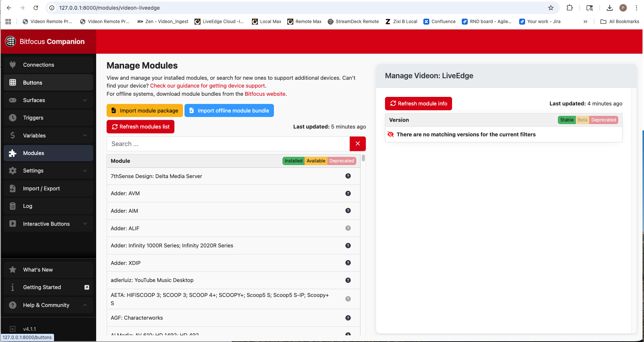
Task: Expand the Surfaces sidebar section
Action: coord(48,100)
